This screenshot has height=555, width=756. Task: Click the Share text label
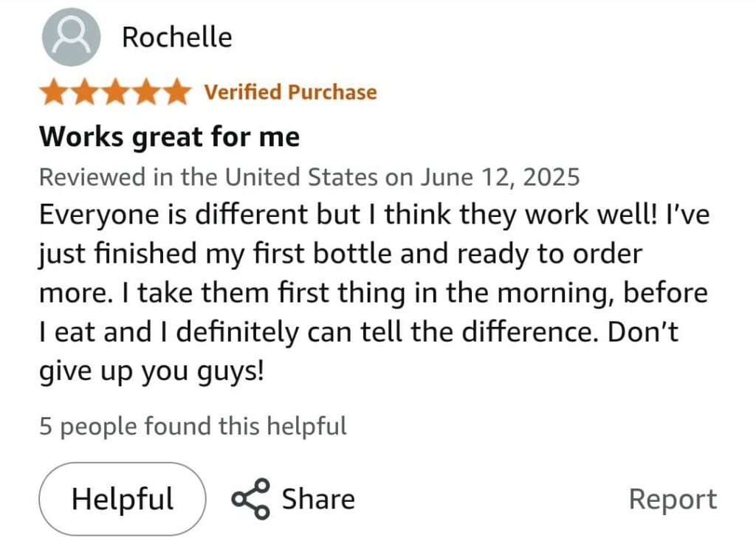pyautogui.click(x=318, y=500)
